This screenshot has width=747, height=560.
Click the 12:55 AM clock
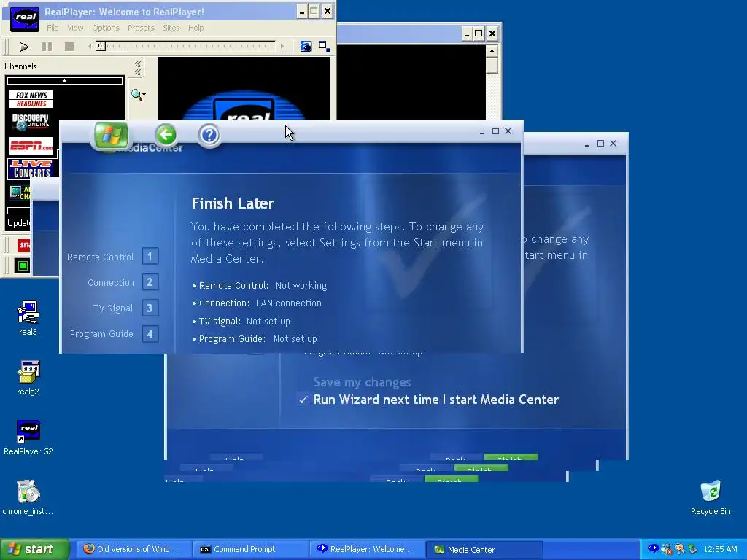click(x=720, y=549)
